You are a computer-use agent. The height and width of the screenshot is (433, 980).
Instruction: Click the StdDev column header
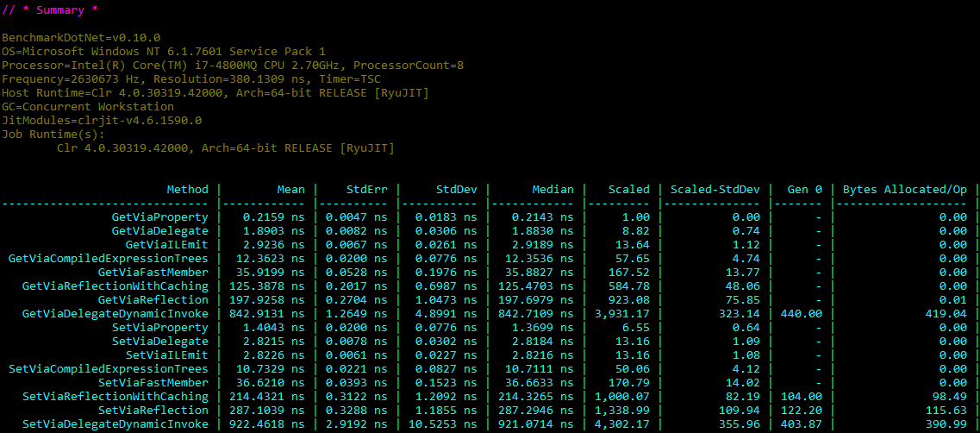(457, 189)
